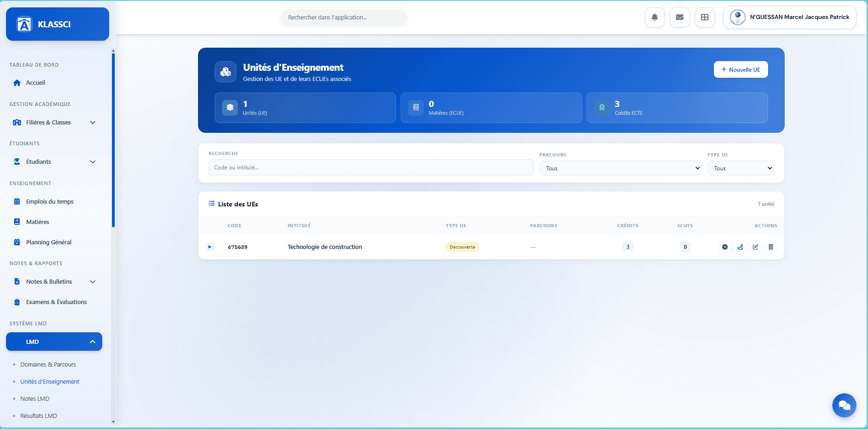Click the Code ou intitulé search field

tap(370, 168)
